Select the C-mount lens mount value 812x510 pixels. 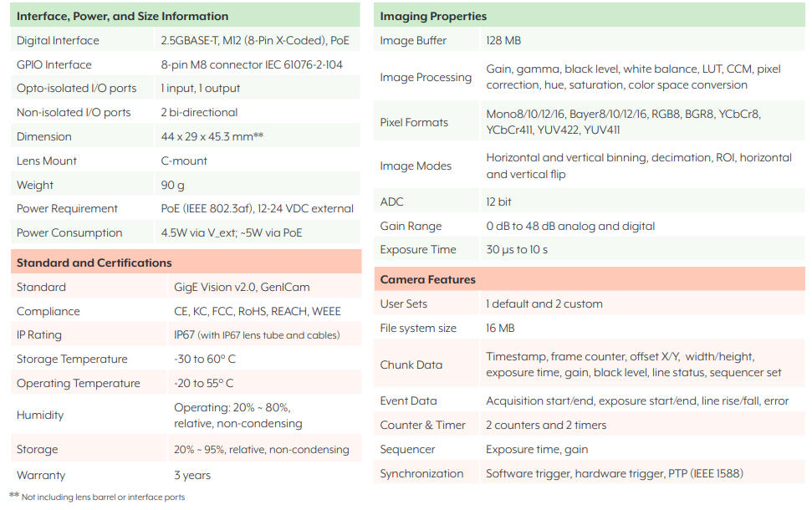click(x=184, y=161)
